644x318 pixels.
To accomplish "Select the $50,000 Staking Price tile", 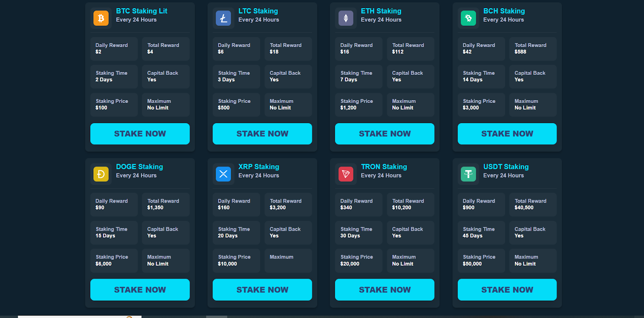I will 481,261.
